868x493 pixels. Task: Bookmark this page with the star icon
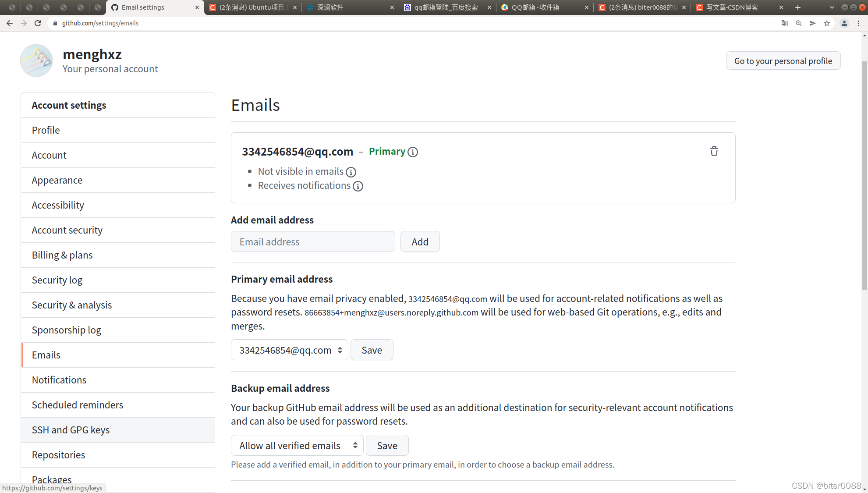point(827,23)
